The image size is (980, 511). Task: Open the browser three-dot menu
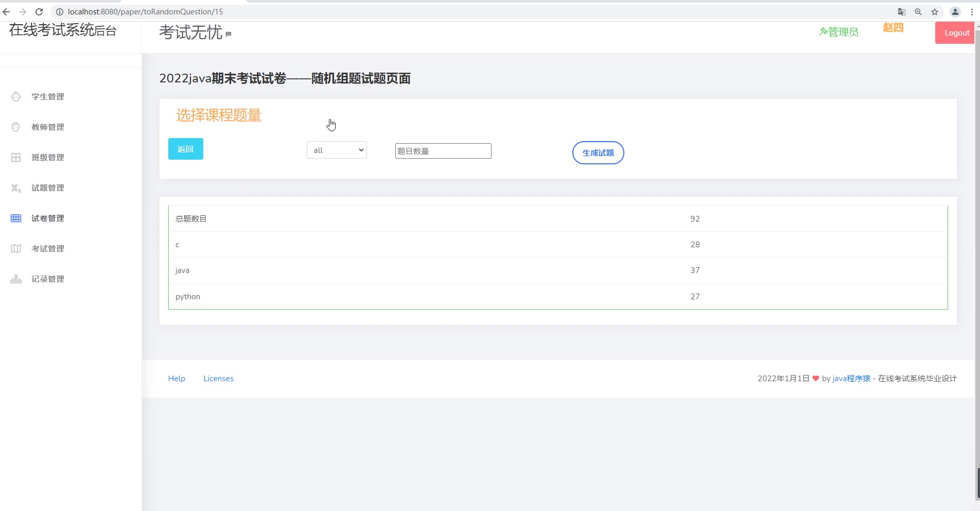coord(972,12)
